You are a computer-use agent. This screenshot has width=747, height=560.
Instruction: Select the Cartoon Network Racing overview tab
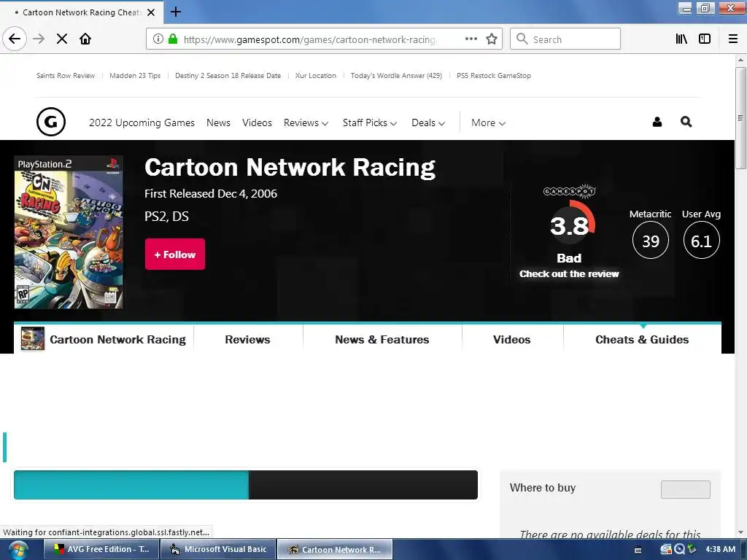[x=104, y=339]
